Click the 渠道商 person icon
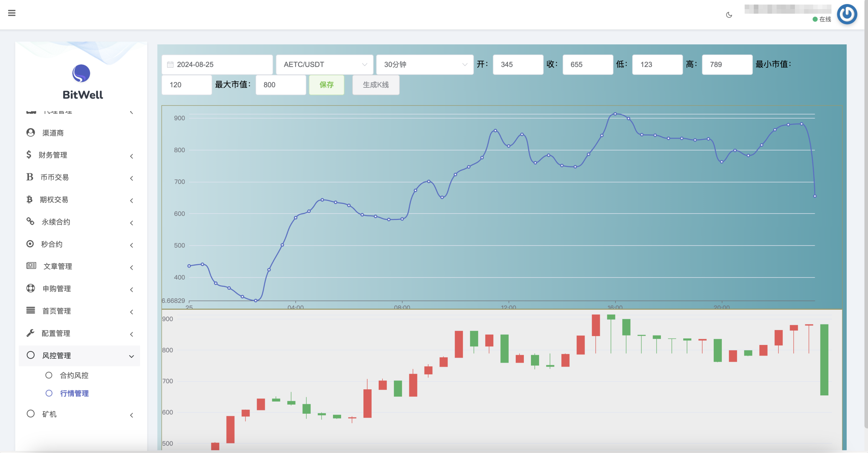Image resolution: width=868 pixels, height=453 pixels. coord(31,132)
